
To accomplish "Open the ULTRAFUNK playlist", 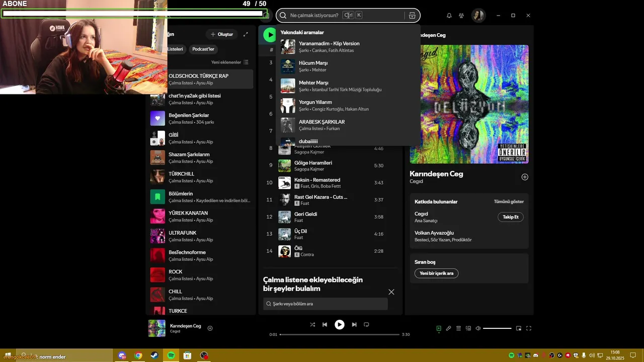I will pyautogui.click(x=201, y=236).
